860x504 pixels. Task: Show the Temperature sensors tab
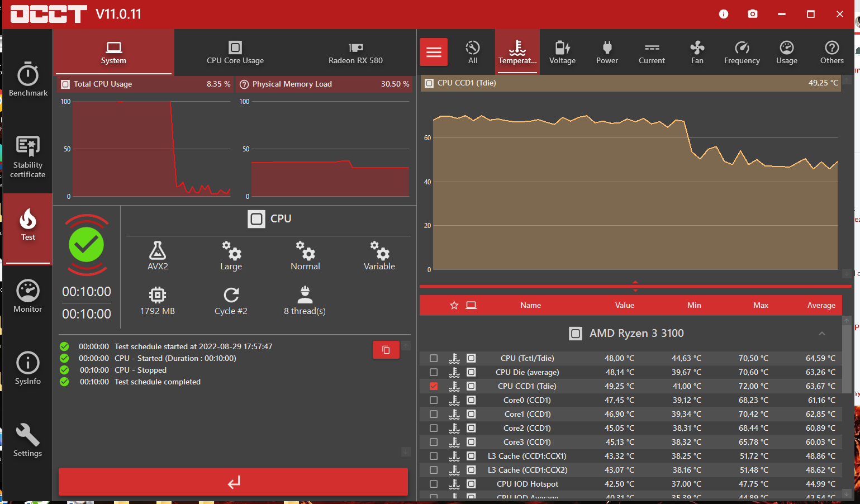click(517, 52)
